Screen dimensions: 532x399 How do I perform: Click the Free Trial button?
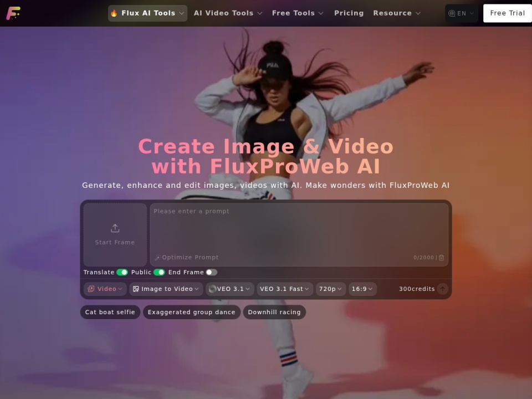click(x=507, y=13)
